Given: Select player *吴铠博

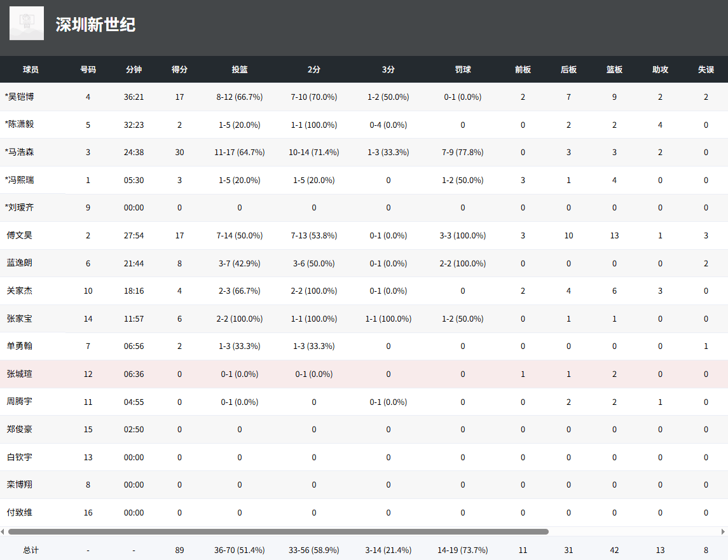Looking at the screenshot, I should tap(20, 97).
